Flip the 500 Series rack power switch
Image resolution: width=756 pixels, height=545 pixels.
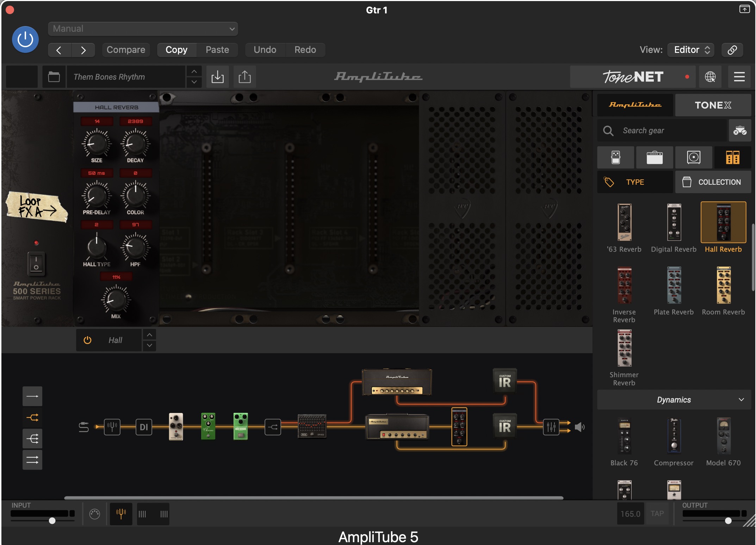coord(36,263)
